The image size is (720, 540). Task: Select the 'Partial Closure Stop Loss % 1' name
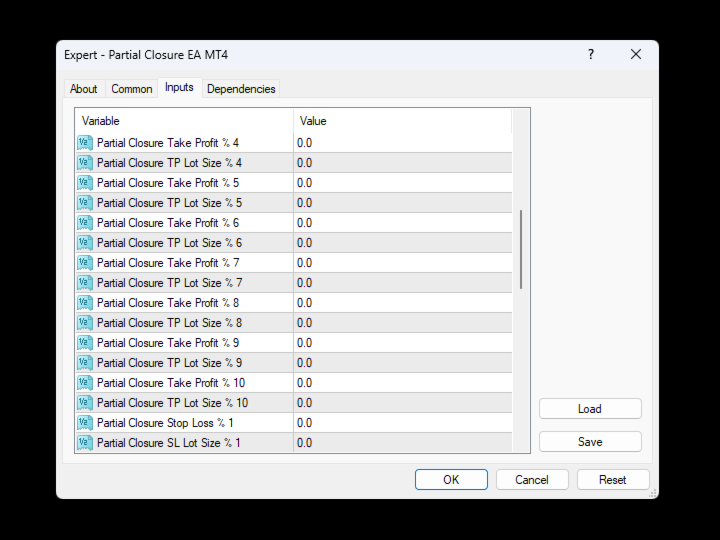click(165, 422)
